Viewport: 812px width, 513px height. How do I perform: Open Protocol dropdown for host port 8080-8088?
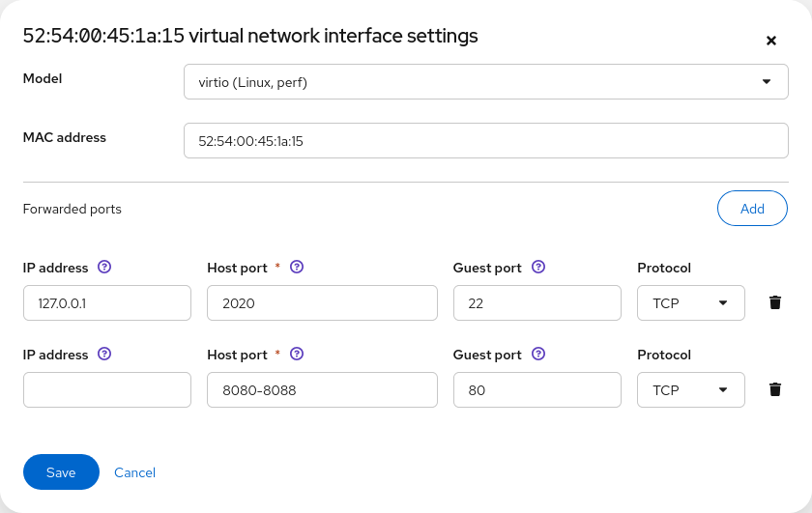(690, 389)
